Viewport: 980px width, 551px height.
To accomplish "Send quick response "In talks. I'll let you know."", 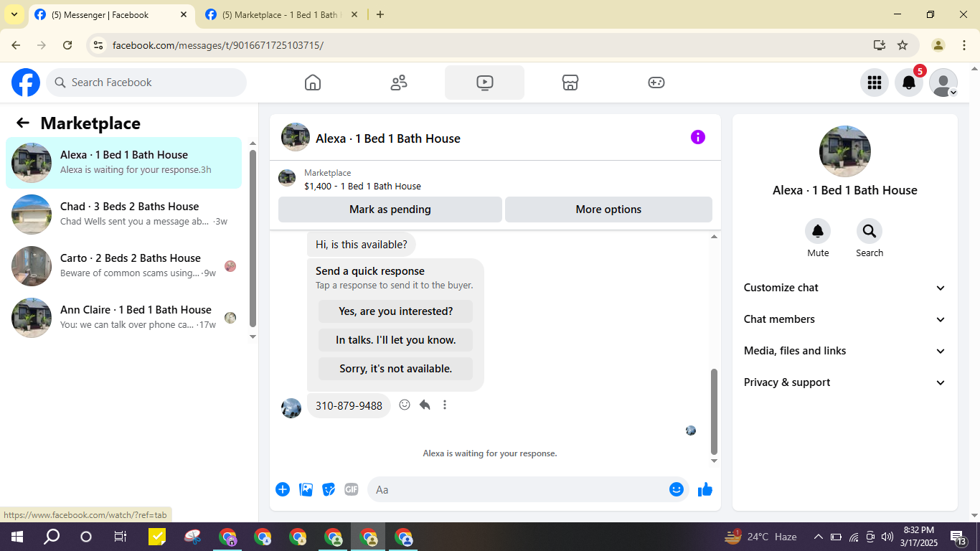I will pos(396,340).
